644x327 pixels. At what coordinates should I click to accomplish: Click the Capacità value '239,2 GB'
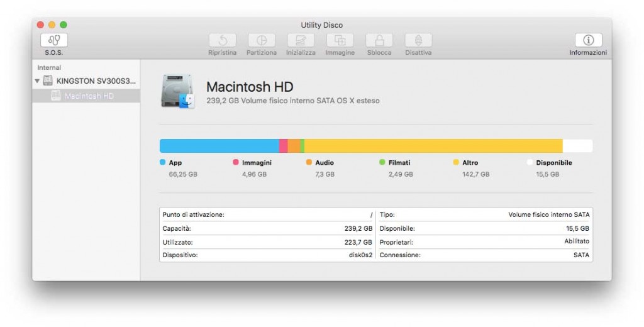[358, 228]
